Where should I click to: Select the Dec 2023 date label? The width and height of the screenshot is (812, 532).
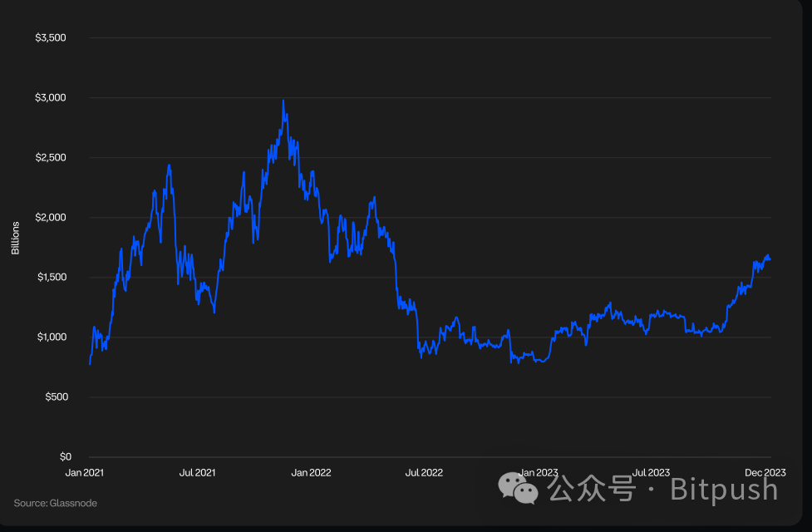click(x=765, y=472)
